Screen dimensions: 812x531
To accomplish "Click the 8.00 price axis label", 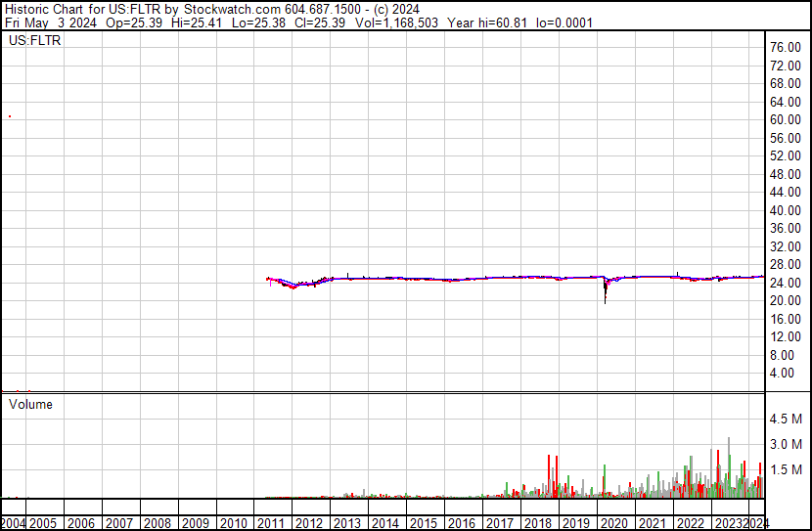I will 782,356.
